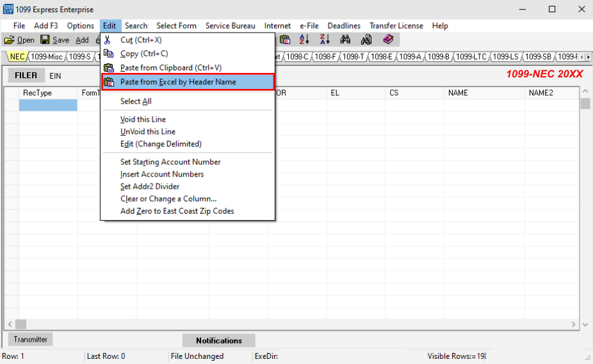Click the Open folder toolbar icon
The height and width of the screenshot is (364, 593).
(10, 40)
